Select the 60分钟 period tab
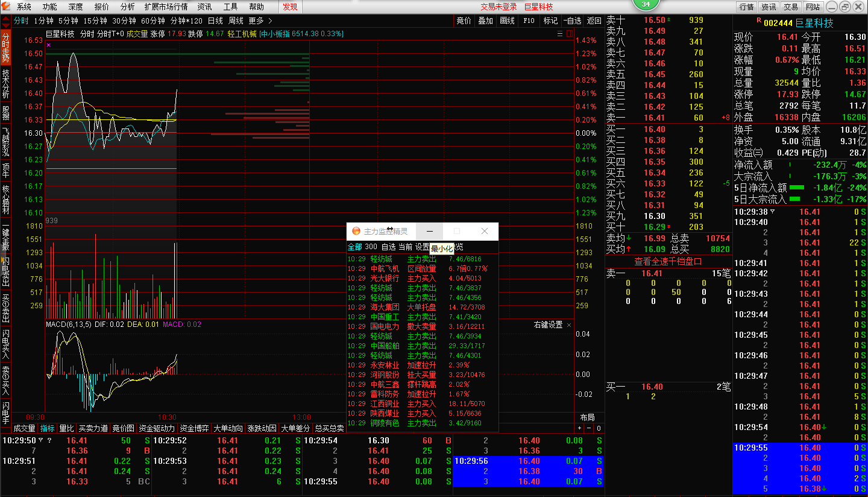The height and width of the screenshot is (497, 868). (153, 21)
